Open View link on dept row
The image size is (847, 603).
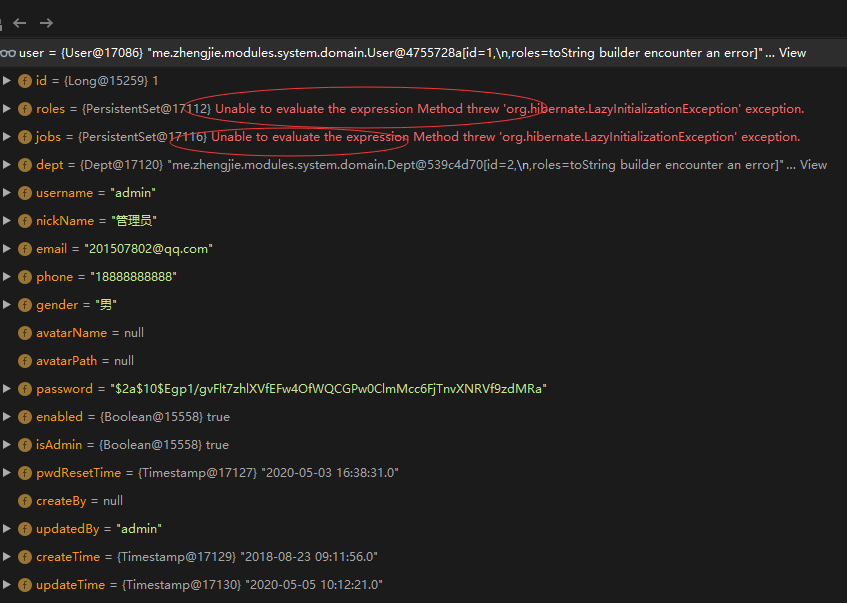click(813, 165)
